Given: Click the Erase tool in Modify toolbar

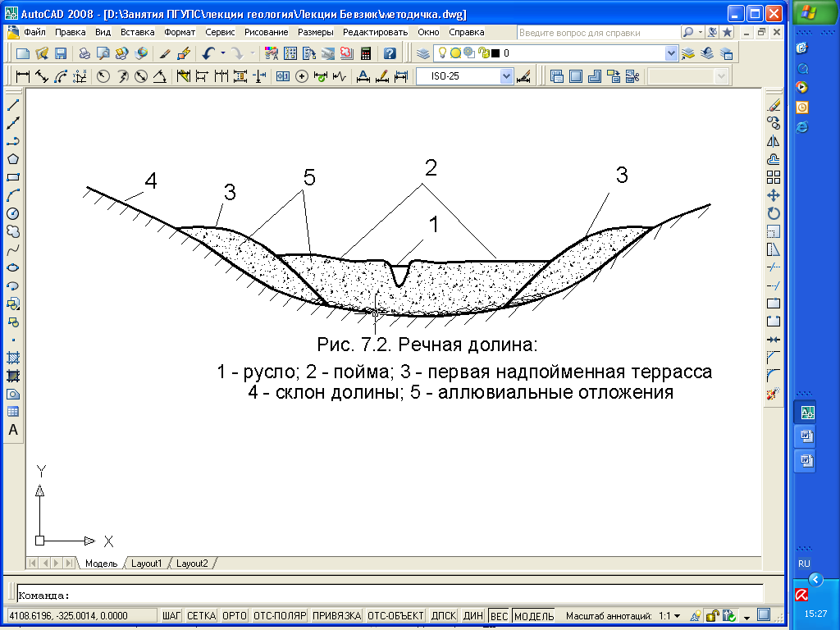Looking at the screenshot, I should pyautogui.click(x=773, y=105).
